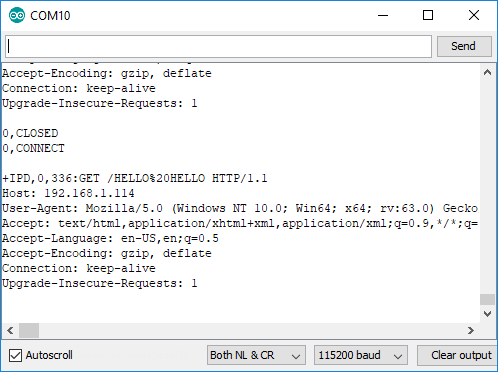Image resolution: width=498 pixels, height=372 pixels.
Task: Click the horizontal scrollbar left arrow
Action: point(10,330)
